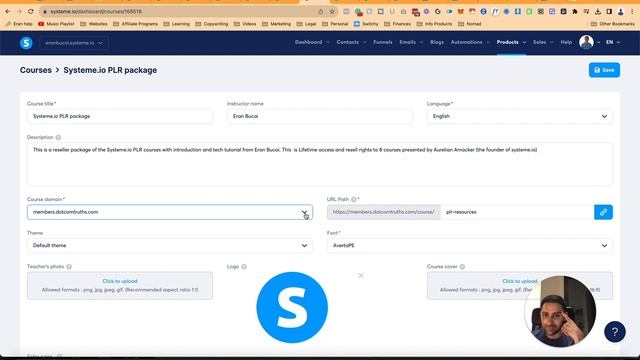Open the Emails menu

point(411,42)
